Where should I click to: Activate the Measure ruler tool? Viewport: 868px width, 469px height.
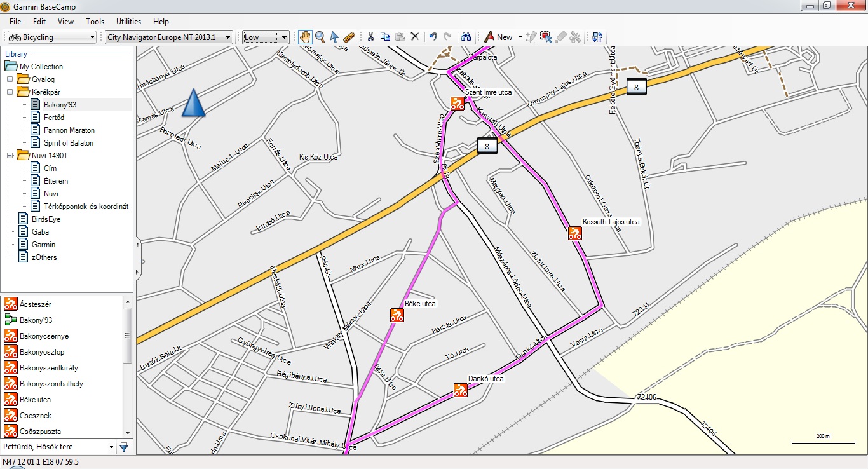pyautogui.click(x=349, y=37)
